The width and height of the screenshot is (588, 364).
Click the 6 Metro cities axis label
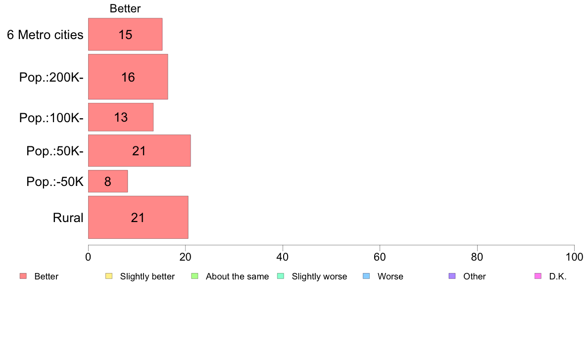[45, 35]
